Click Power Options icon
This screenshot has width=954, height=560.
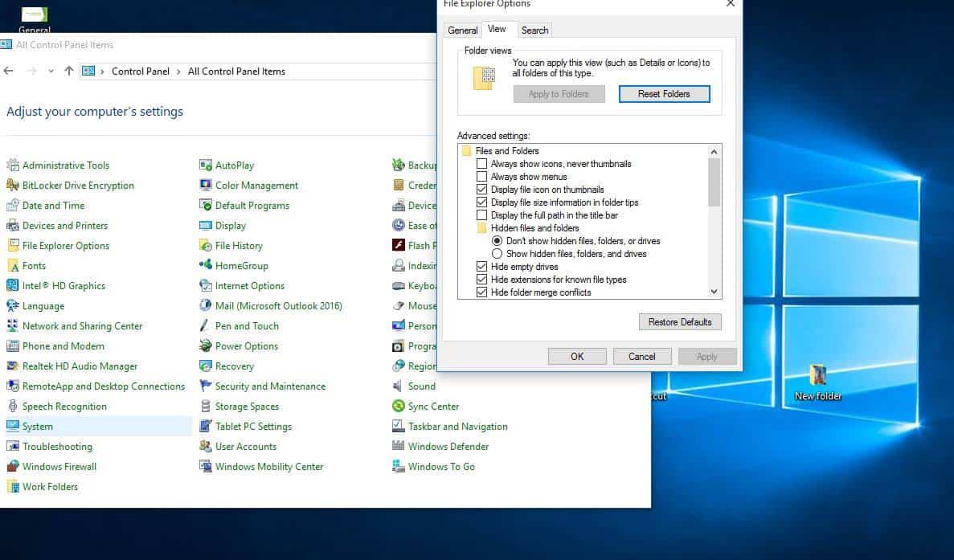[206, 345]
